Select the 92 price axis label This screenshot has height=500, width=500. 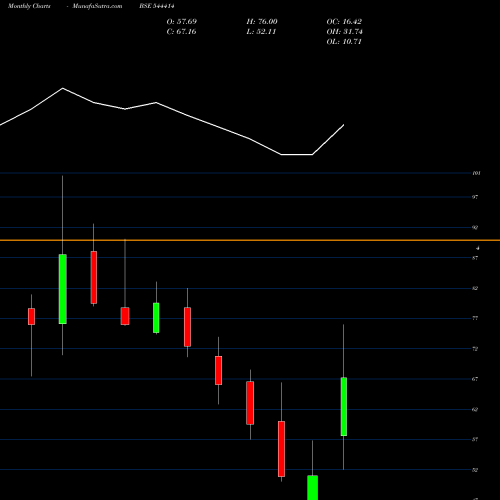tap(475, 227)
